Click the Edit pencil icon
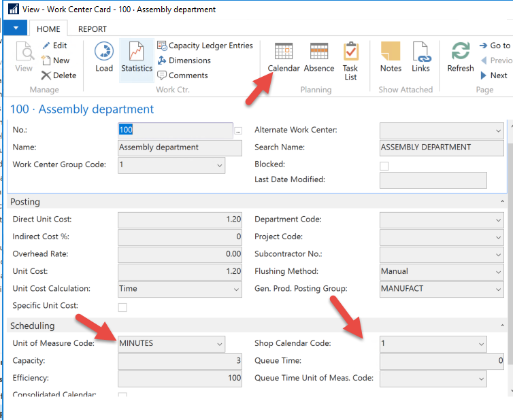513x420 pixels. [46, 46]
